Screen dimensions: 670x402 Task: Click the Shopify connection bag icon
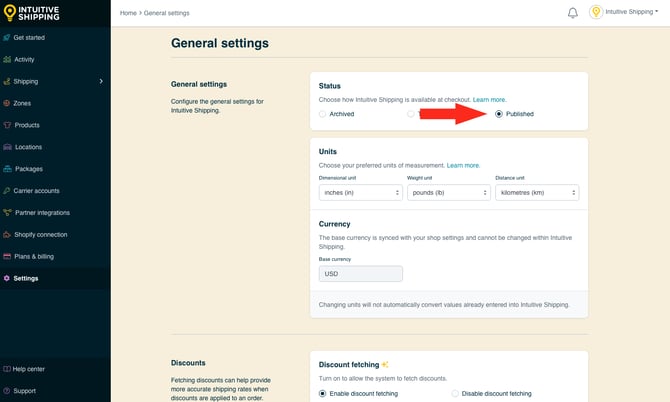click(x=7, y=235)
